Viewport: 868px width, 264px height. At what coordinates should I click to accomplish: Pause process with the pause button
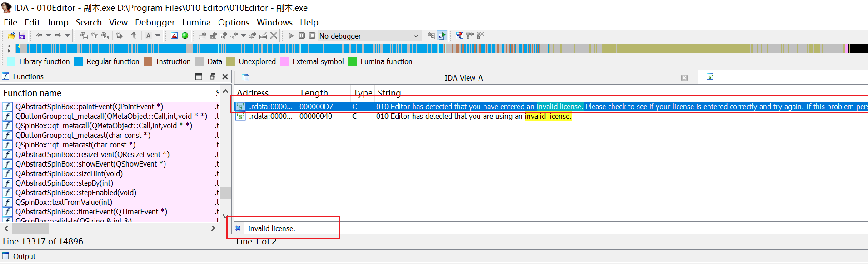coord(302,36)
